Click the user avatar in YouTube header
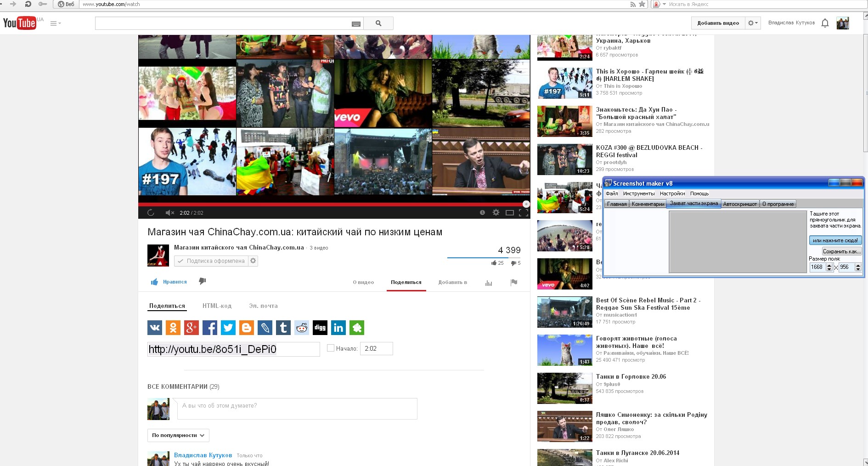Image resolution: width=868 pixels, height=466 pixels. click(843, 23)
